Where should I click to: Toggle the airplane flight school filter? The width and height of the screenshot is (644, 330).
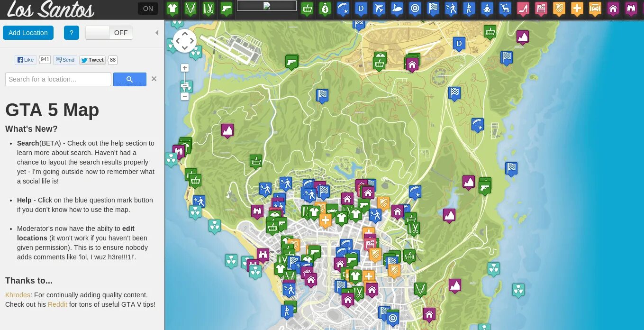pyautogui.click(x=379, y=9)
